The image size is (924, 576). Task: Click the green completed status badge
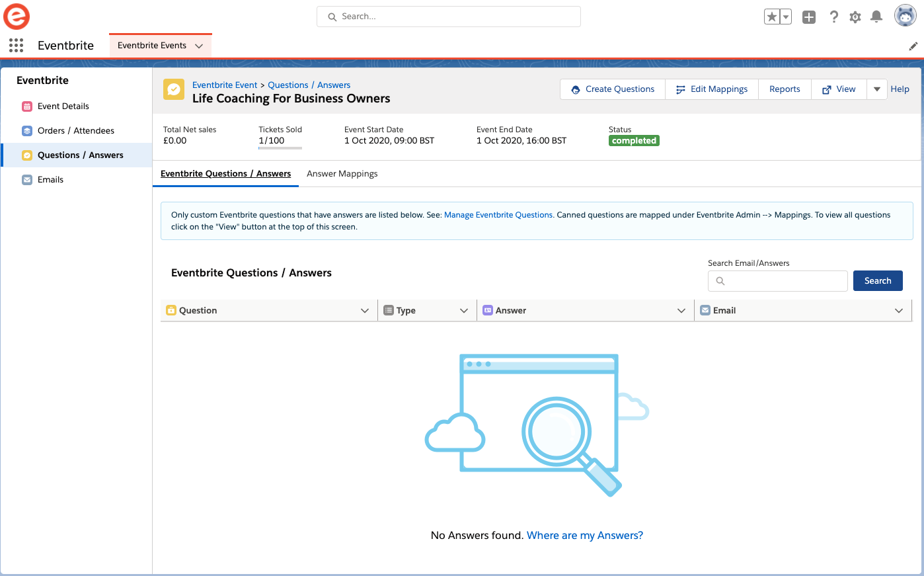[x=634, y=140]
